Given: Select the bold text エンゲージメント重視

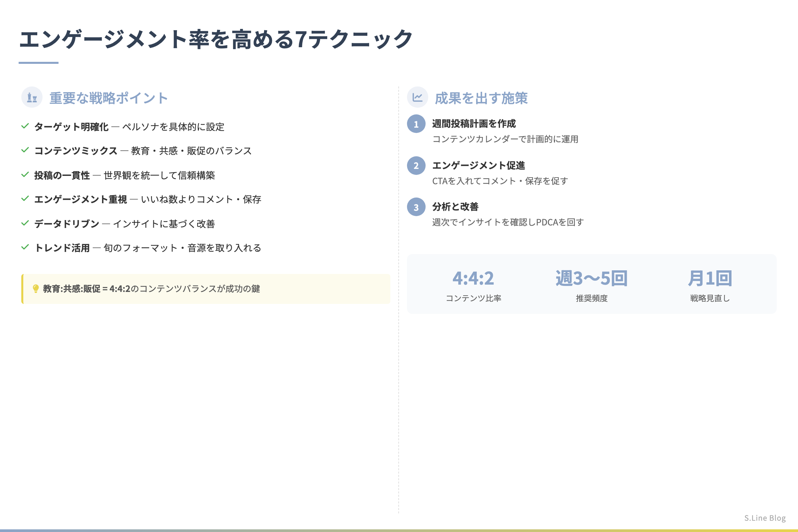Looking at the screenshot, I should coord(81,199).
